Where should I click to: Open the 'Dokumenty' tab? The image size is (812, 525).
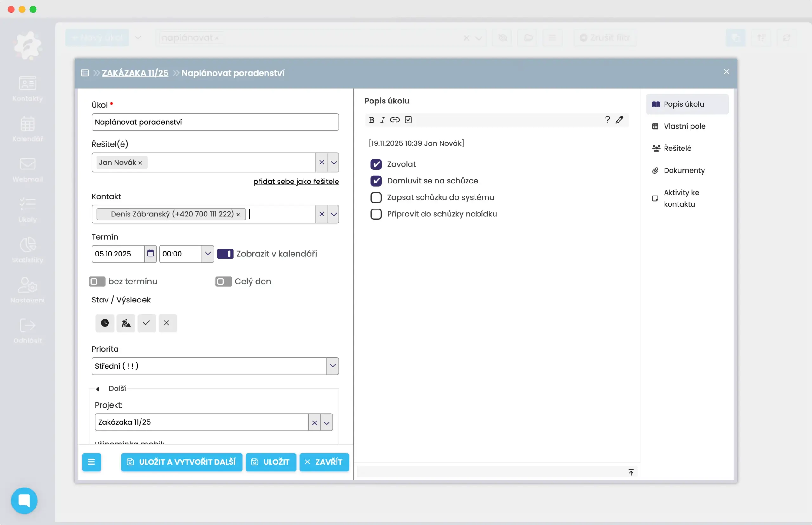tap(684, 170)
